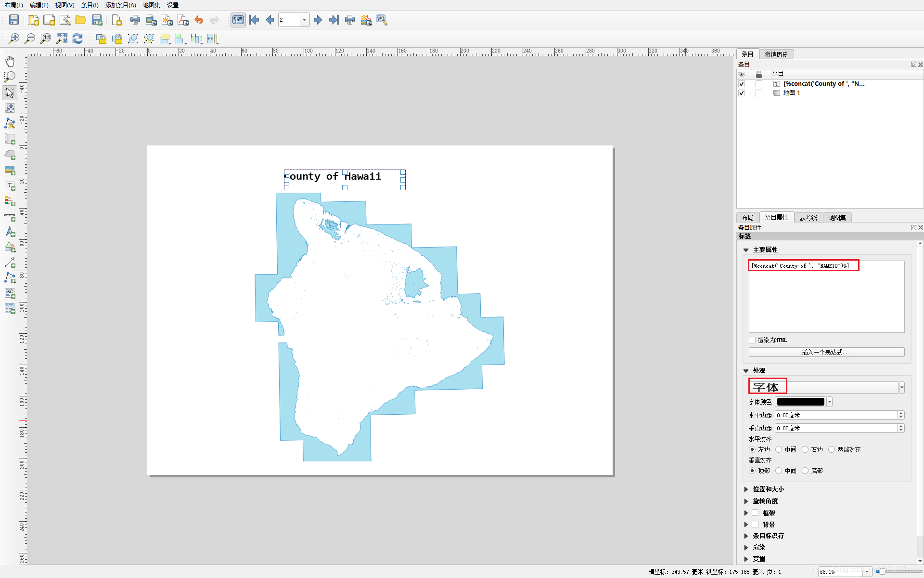Screen dimensions: 924x578
Task: Click the Export as PDF icon
Action: (x=183, y=20)
